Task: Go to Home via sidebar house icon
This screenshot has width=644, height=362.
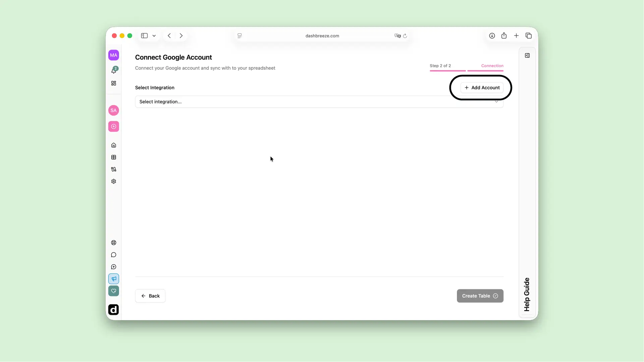Action: click(114, 145)
